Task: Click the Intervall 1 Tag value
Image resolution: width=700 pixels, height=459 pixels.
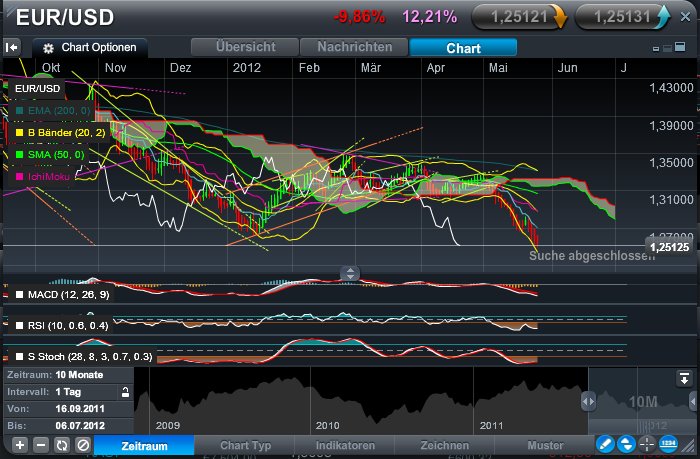Action: coord(68,392)
